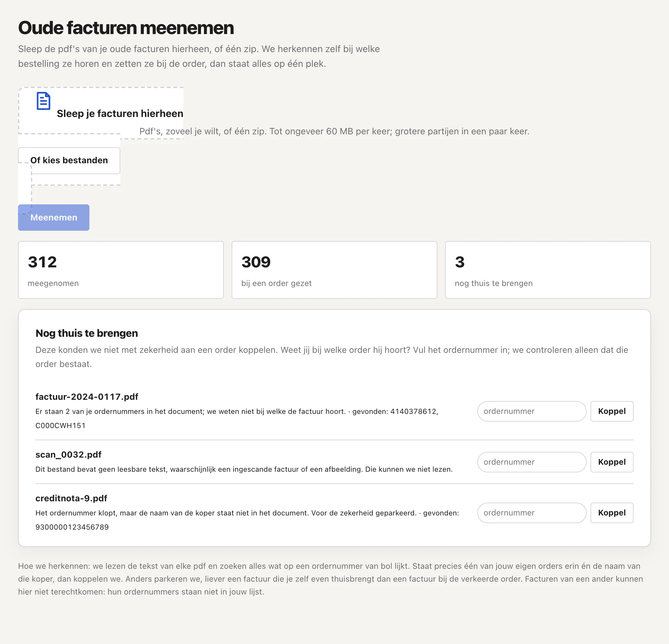Click the 60 MB upload limit hint text

tap(334, 131)
